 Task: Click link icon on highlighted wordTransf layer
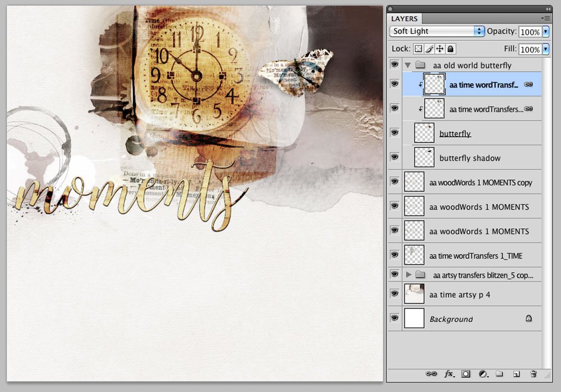click(x=528, y=85)
